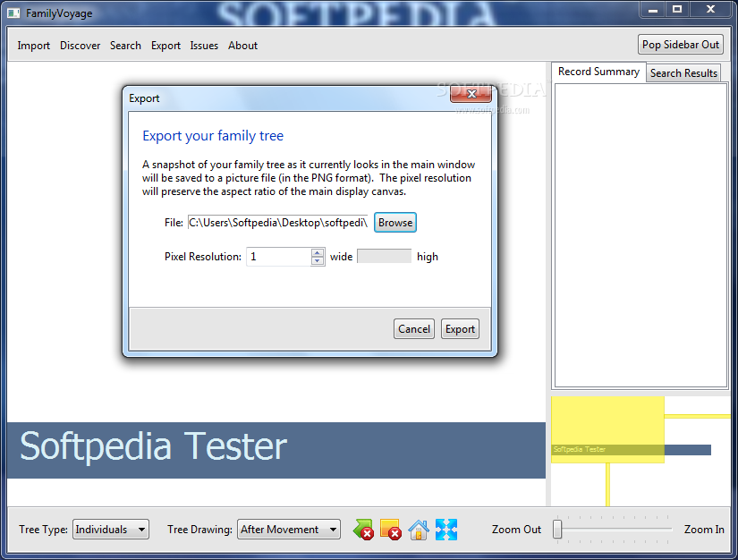Screen dimensions: 738x560
Task: Click the Softpedia Tester tree node
Action: click(276, 450)
